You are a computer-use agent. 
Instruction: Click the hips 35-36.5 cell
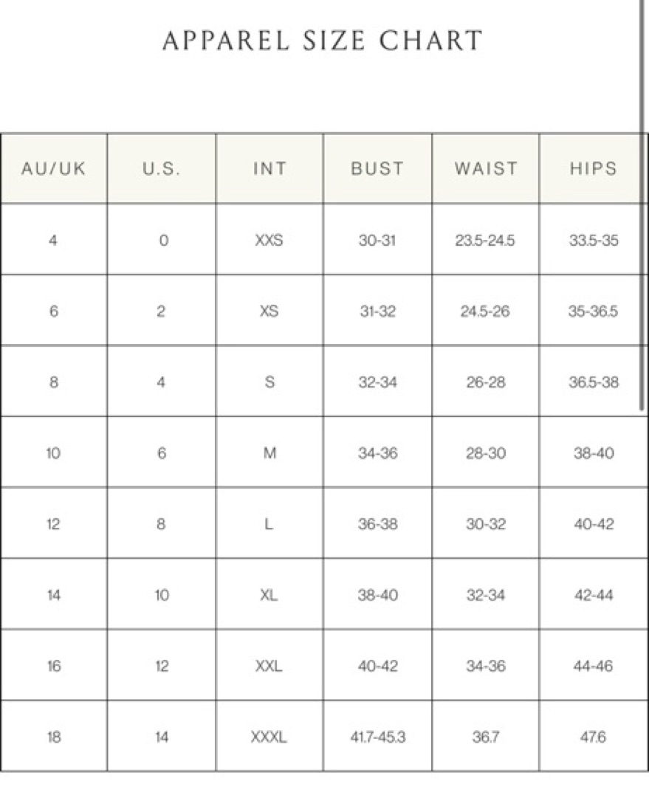(x=593, y=311)
